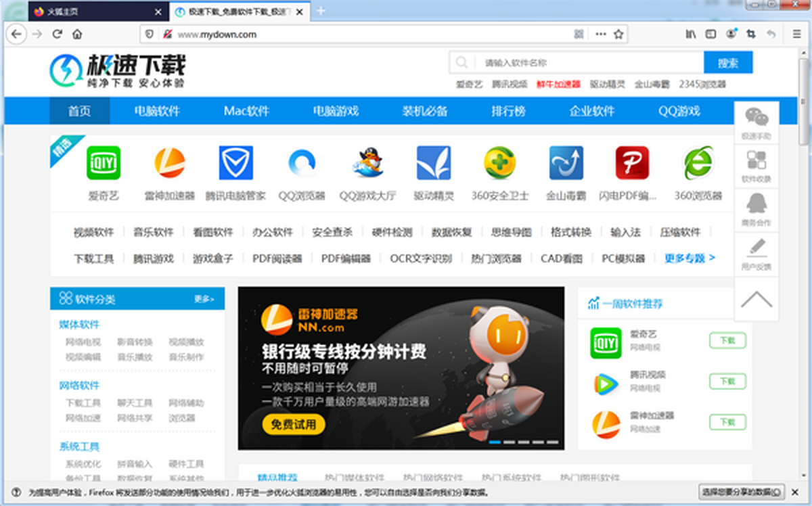Click the 免费试用 banner button
812x506 pixels.
tap(294, 424)
